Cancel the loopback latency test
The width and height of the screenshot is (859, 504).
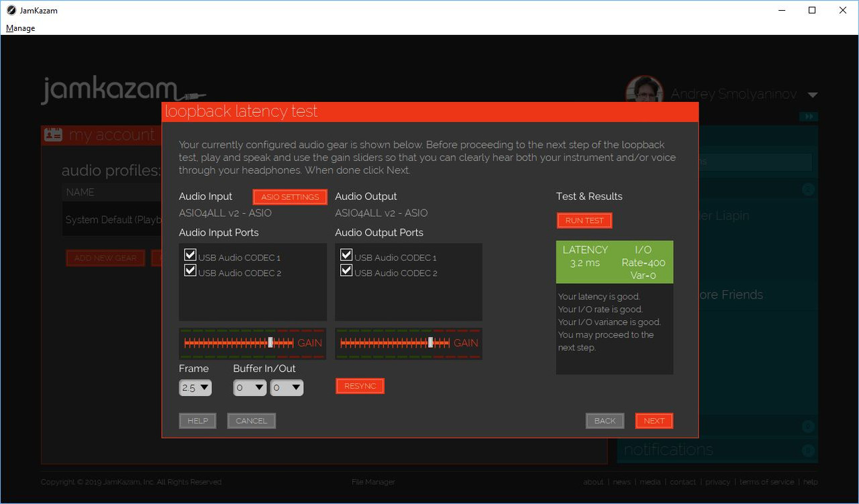[x=252, y=421]
